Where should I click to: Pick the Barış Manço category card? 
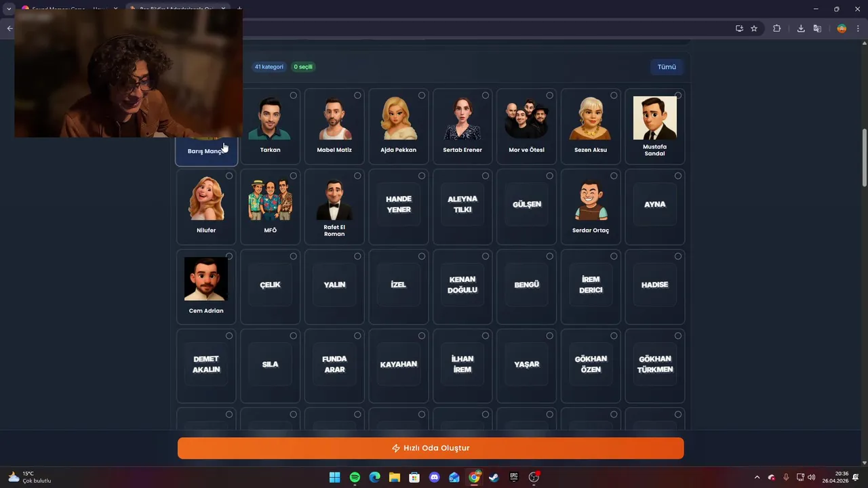pyautogui.click(x=206, y=150)
